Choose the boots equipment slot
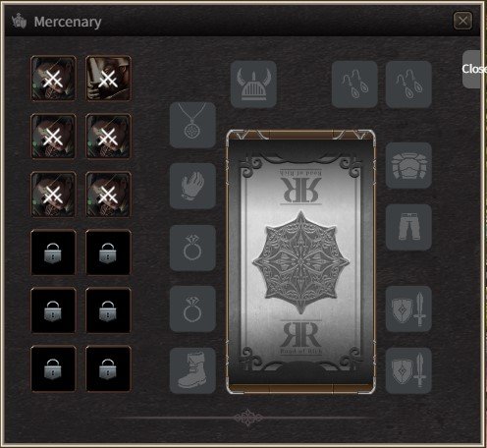Viewport: 487px width, 448px height. [192, 370]
